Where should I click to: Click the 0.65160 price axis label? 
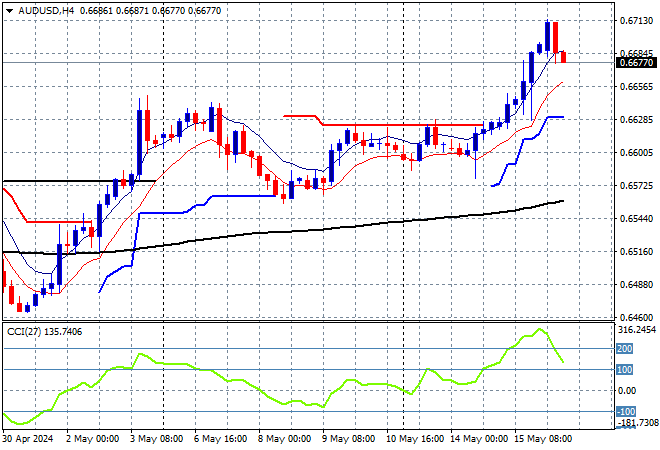tap(636, 252)
